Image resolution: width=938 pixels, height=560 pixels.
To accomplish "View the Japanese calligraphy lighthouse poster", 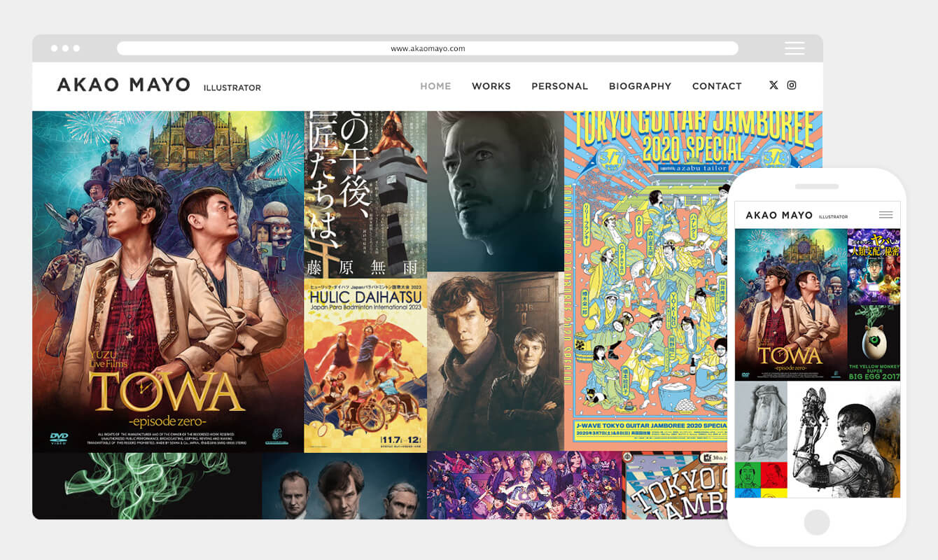I will 365,194.
